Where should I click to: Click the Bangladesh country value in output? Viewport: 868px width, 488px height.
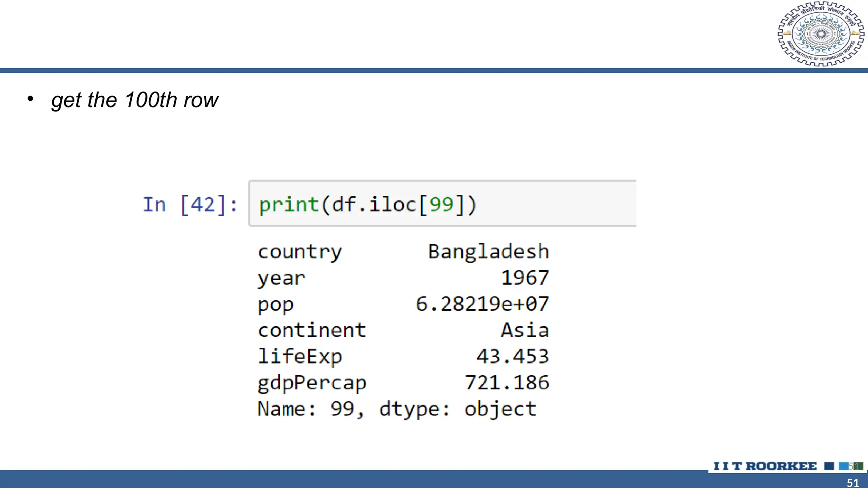[488, 252]
